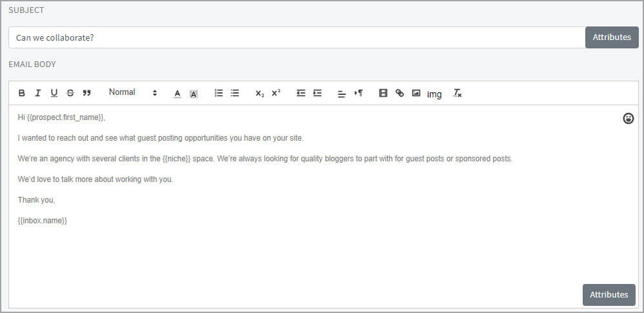The height and width of the screenshot is (313, 644).
Task: Open the text background highlight picker
Action: tap(193, 93)
